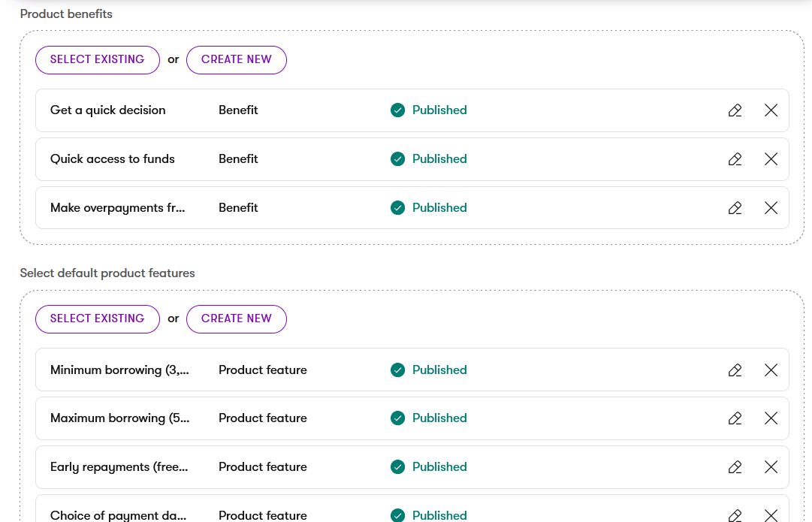Remove the 'Make overpayments' benefit entry
This screenshot has height=522, width=812.
tap(771, 207)
